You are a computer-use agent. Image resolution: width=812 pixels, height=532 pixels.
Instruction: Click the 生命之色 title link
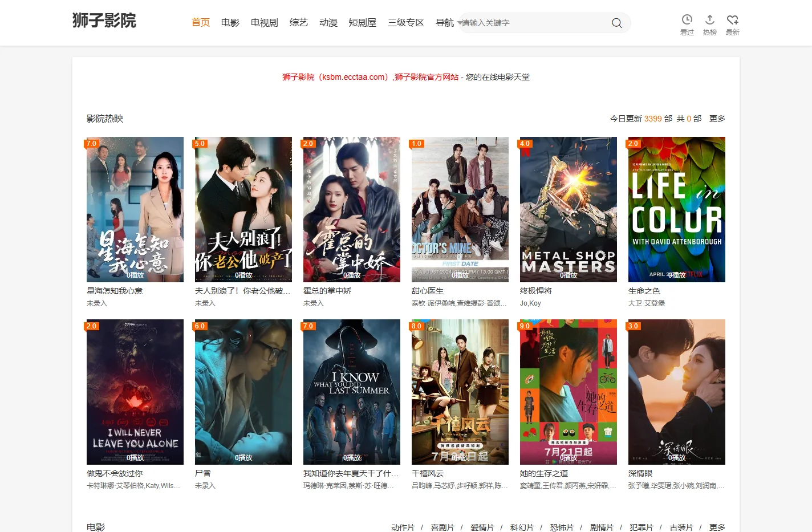[x=644, y=291]
